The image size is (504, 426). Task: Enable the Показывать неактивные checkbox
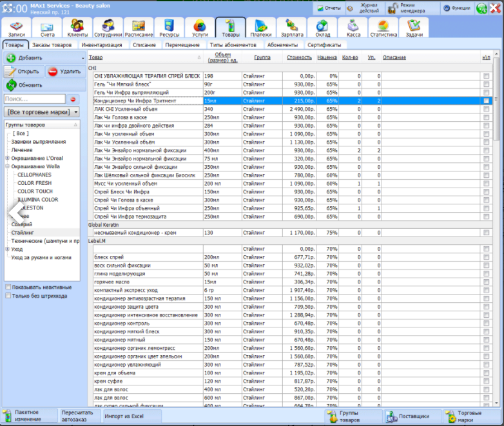point(8,287)
